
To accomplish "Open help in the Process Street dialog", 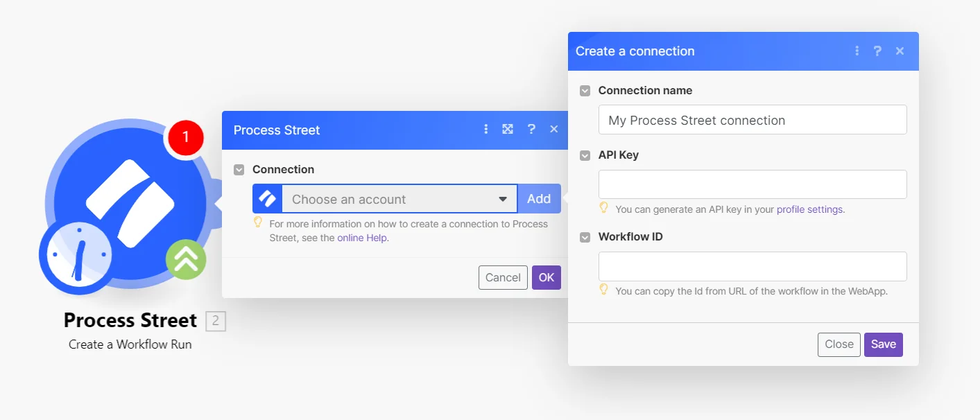I will tap(531, 130).
